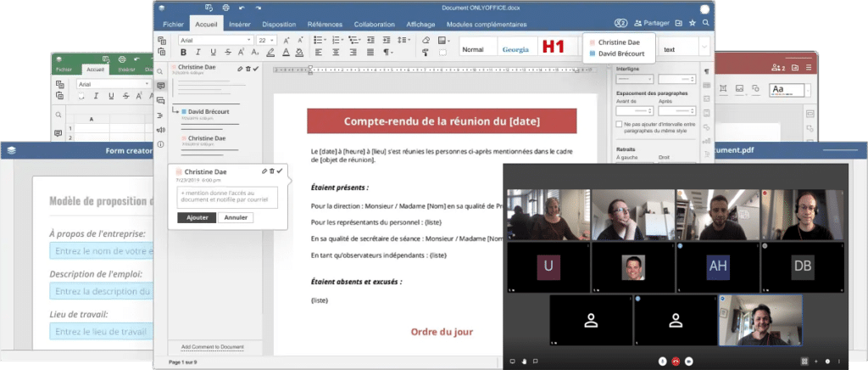
Task: Click the save icon in the document title bar
Action: 209,8
